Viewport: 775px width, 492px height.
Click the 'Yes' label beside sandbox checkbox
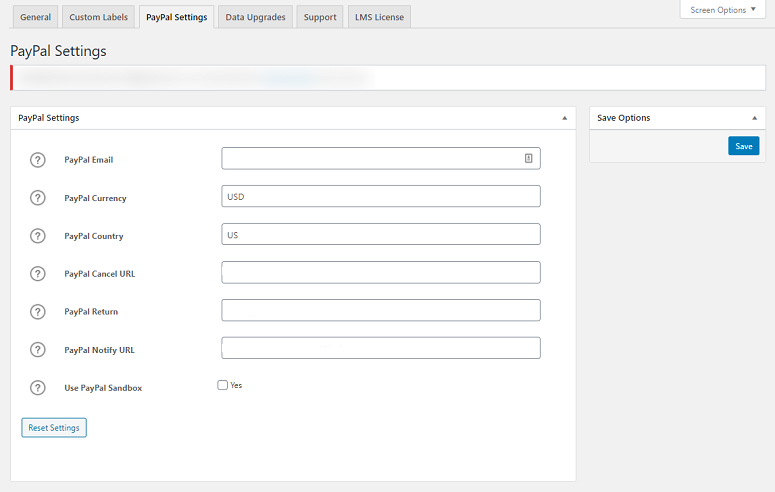click(x=236, y=385)
